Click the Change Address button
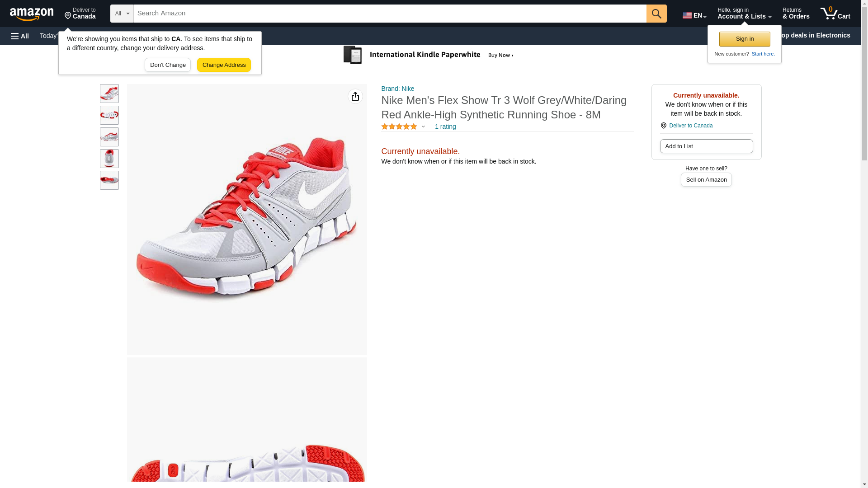This screenshot has width=868, height=488. [x=224, y=65]
